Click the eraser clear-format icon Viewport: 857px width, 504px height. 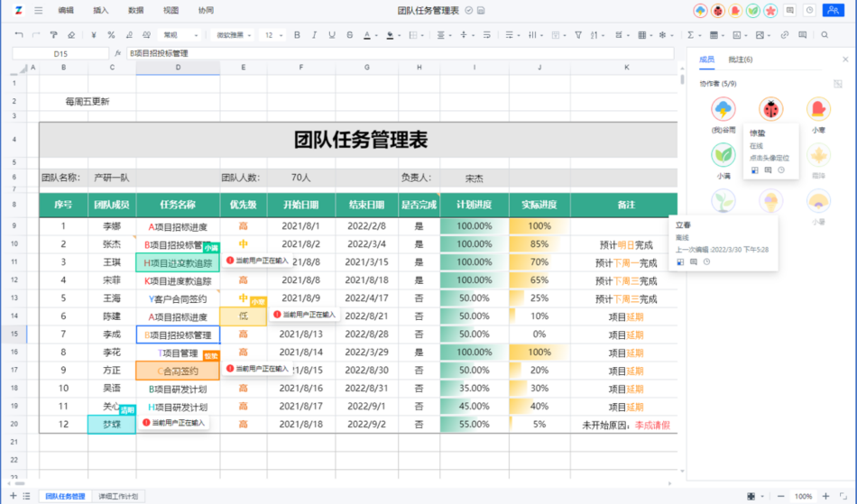71,35
